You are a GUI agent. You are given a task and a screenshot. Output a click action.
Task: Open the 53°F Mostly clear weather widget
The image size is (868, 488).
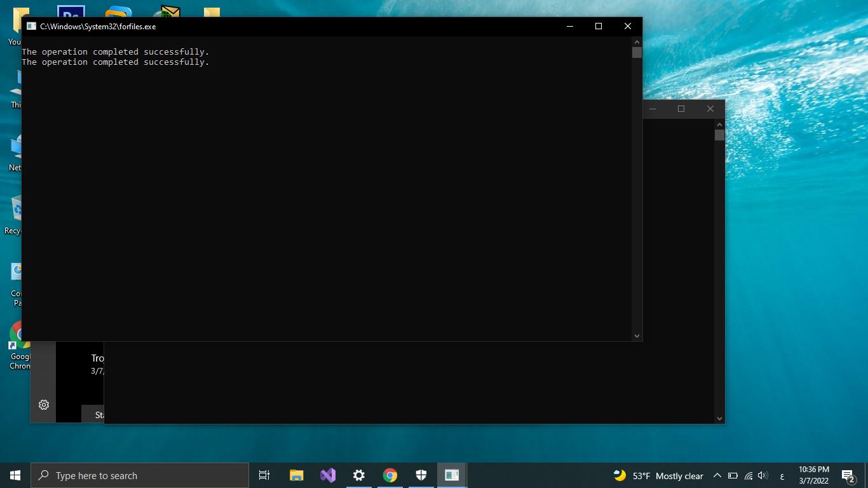[658, 475]
